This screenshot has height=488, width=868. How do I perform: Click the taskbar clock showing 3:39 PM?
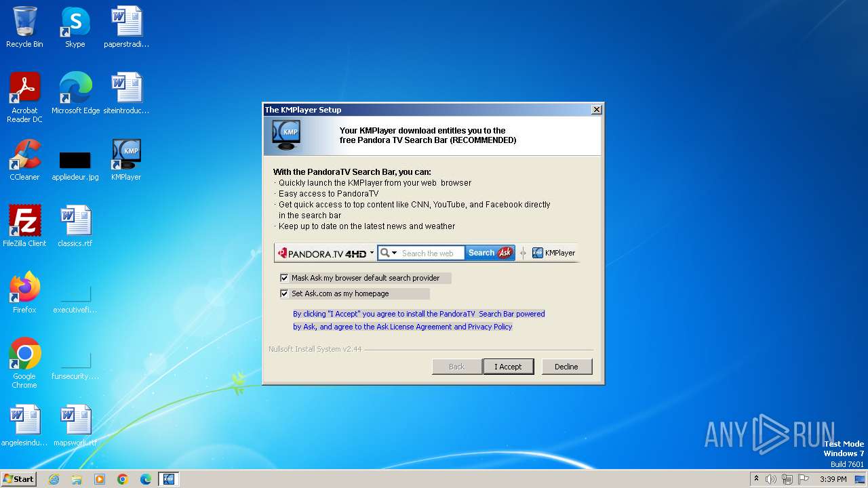tap(833, 479)
